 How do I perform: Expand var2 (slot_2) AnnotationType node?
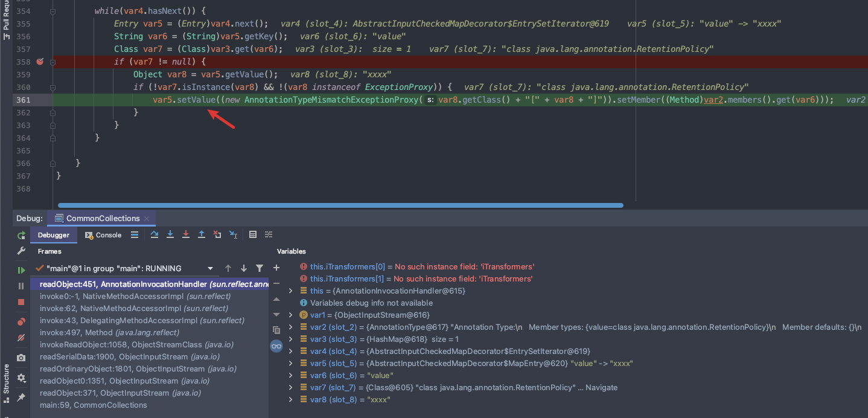click(291, 327)
